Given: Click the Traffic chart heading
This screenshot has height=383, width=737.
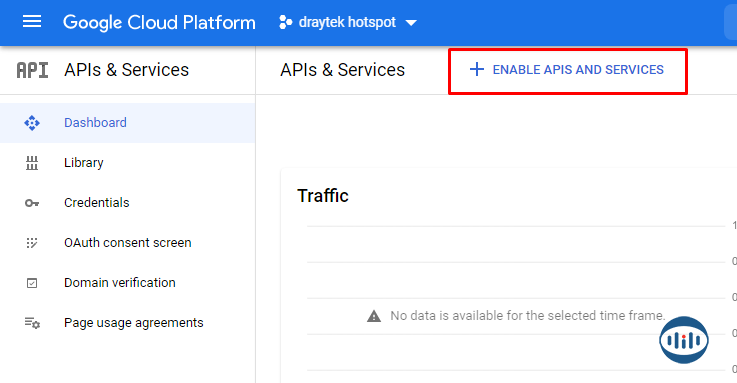Looking at the screenshot, I should (323, 195).
